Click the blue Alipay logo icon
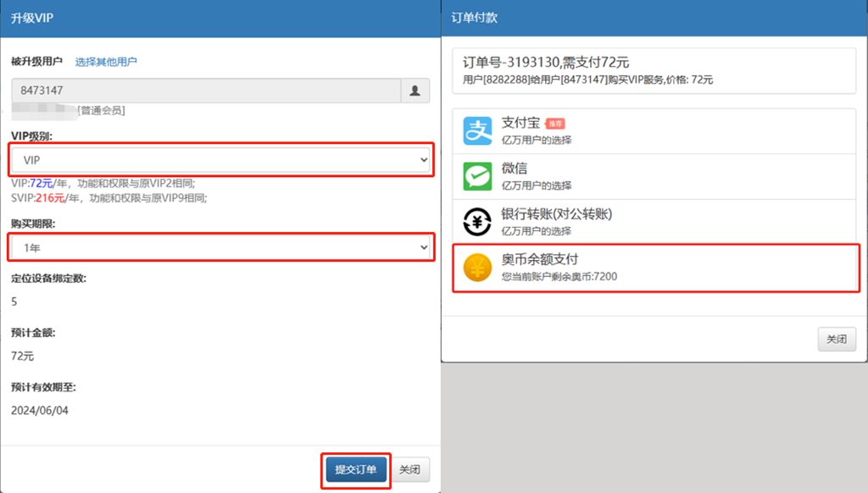868x493 pixels. click(x=477, y=131)
